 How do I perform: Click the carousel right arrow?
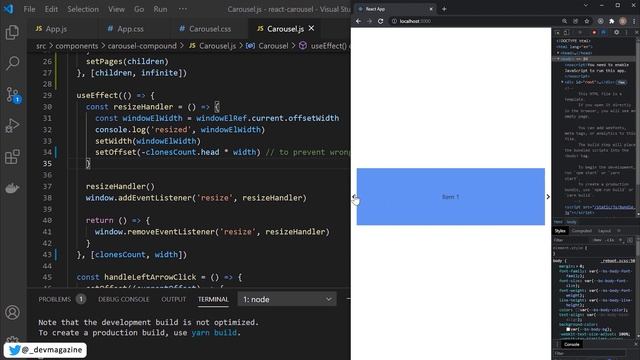pyautogui.click(x=548, y=196)
